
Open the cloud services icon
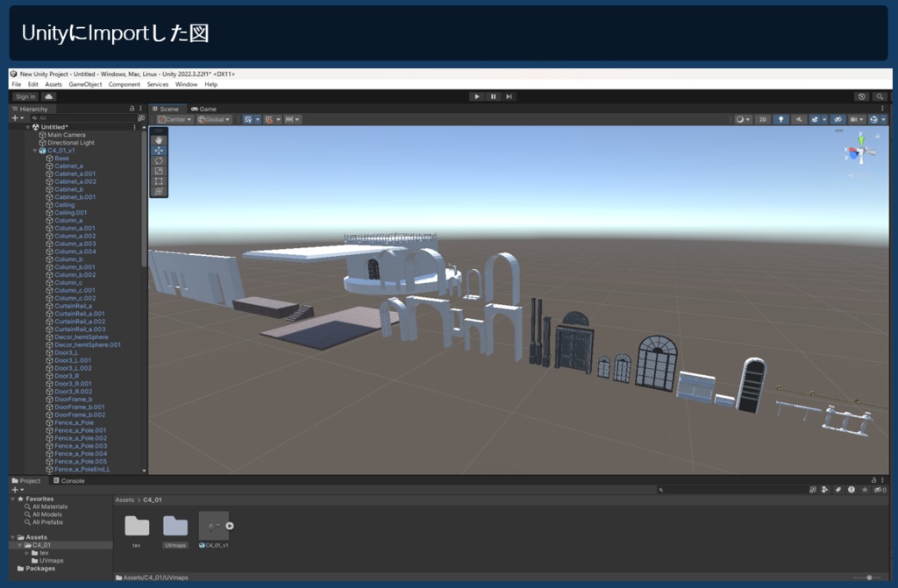[x=49, y=96]
